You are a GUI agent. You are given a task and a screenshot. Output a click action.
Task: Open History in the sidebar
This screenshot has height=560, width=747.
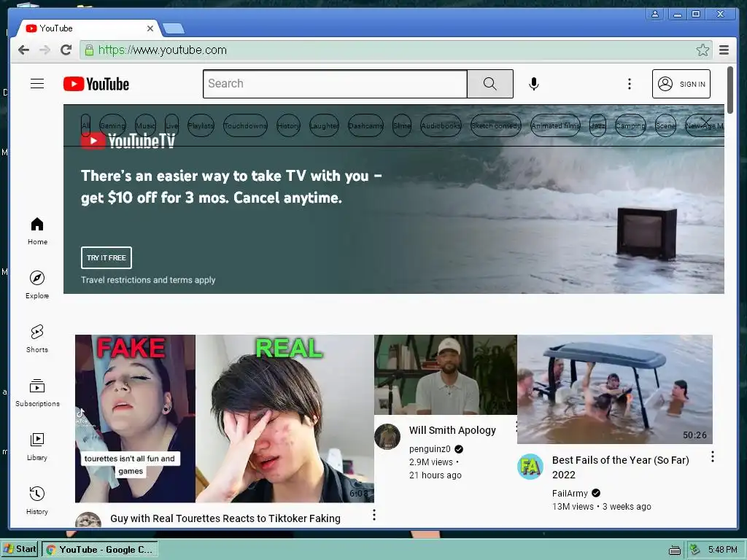click(x=37, y=500)
